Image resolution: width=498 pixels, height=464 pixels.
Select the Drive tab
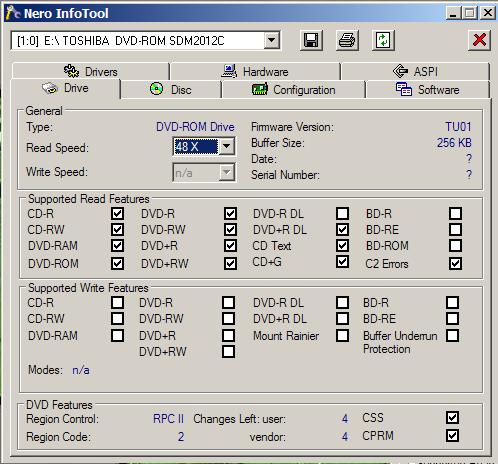pos(66,88)
